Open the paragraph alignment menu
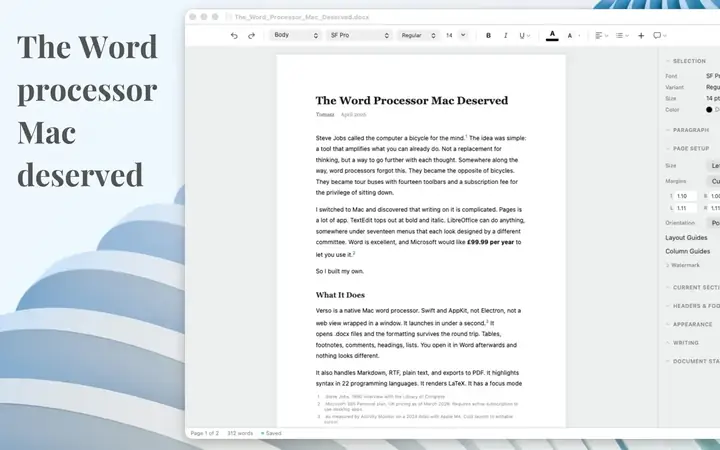Image resolution: width=720 pixels, height=450 pixels. (x=601, y=35)
